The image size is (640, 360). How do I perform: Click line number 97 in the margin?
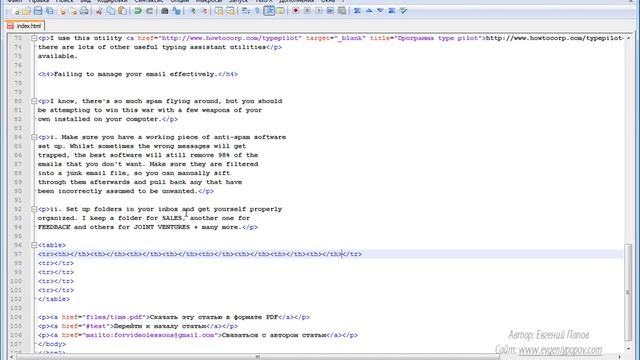18,254
